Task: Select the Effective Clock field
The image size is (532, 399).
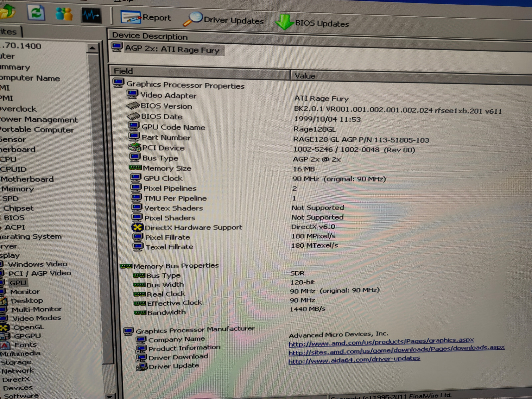Action: click(x=174, y=303)
